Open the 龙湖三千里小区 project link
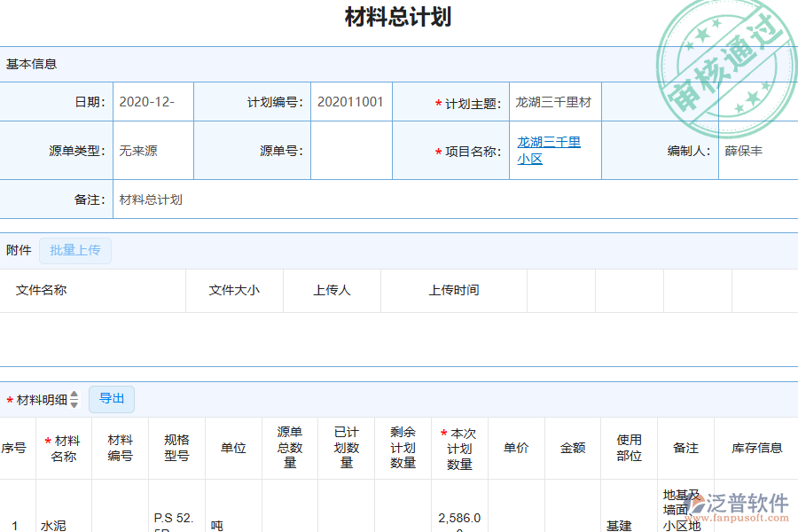 coord(549,151)
